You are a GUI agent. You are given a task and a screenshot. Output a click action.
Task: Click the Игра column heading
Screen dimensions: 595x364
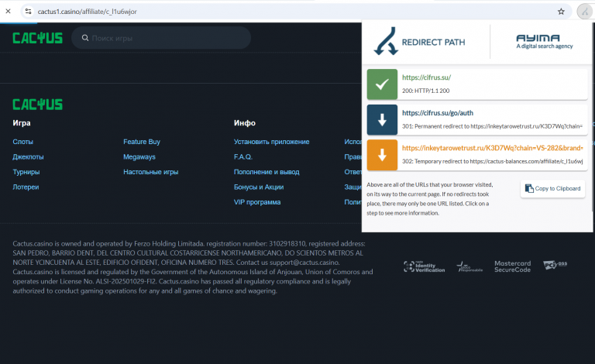click(22, 123)
